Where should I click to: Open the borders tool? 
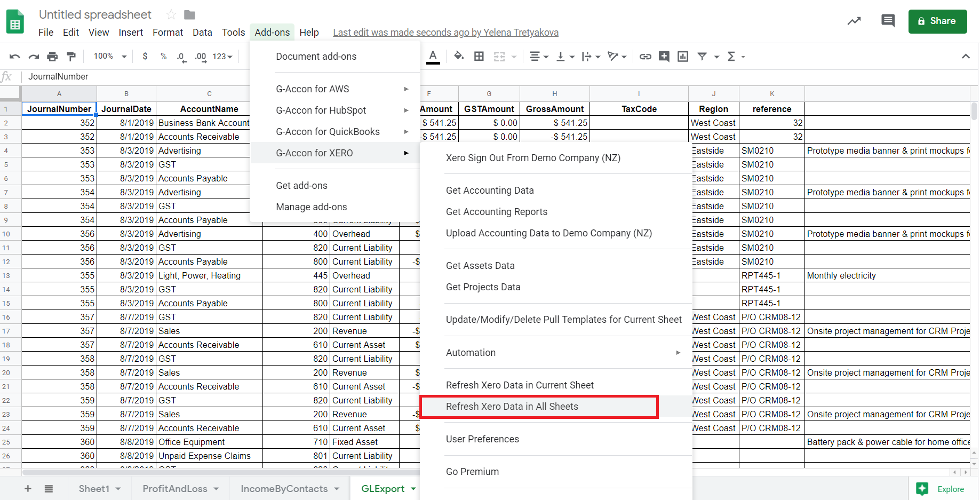[x=479, y=56]
